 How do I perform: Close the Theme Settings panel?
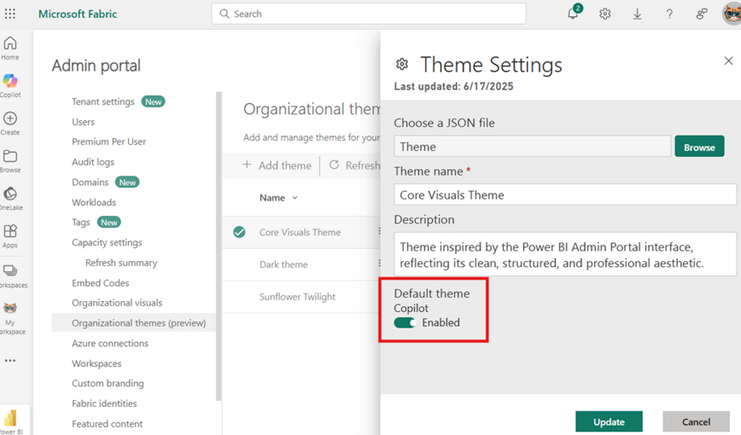pos(728,61)
